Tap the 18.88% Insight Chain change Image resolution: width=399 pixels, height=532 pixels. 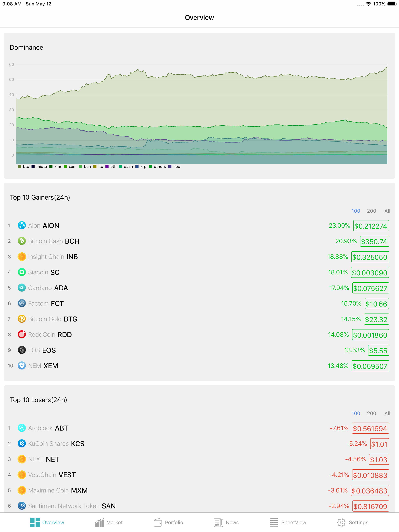click(337, 257)
